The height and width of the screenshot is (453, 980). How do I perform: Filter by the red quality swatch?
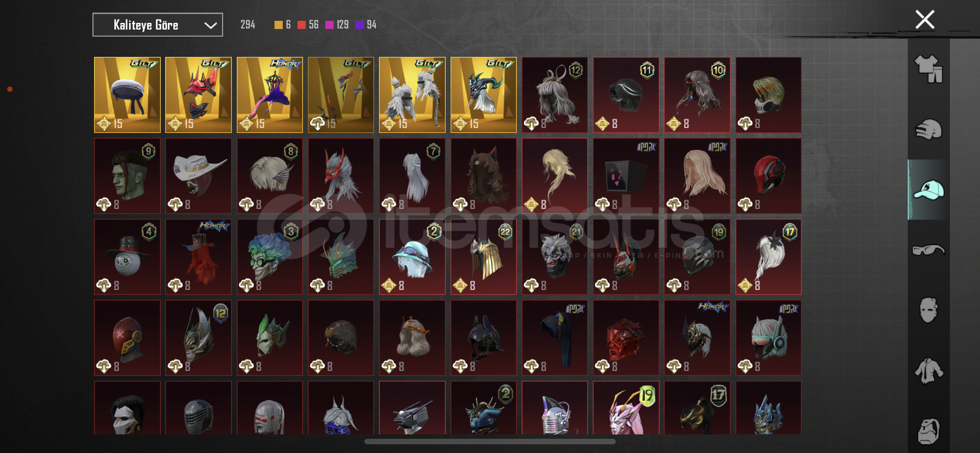pos(301,25)
